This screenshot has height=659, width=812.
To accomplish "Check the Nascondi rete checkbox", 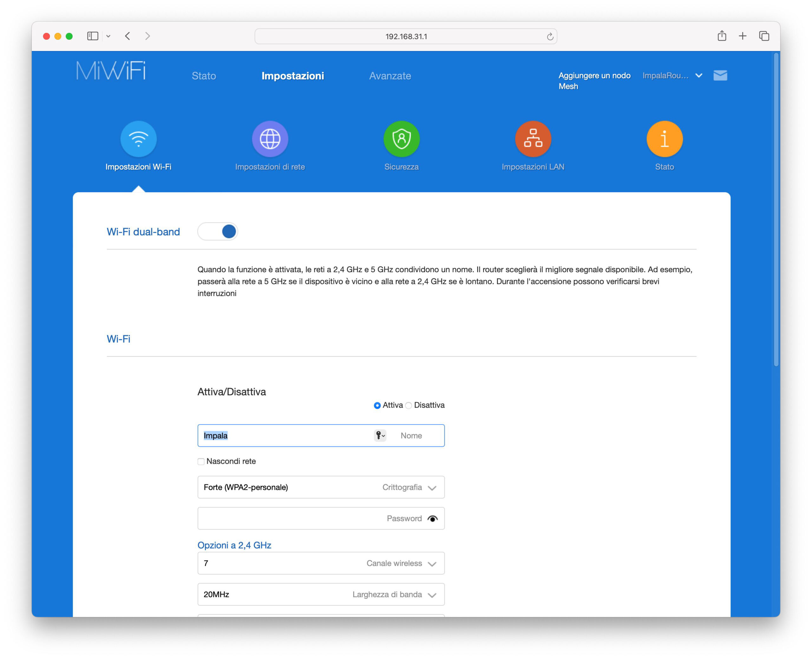I will click(x=201, y=462).
